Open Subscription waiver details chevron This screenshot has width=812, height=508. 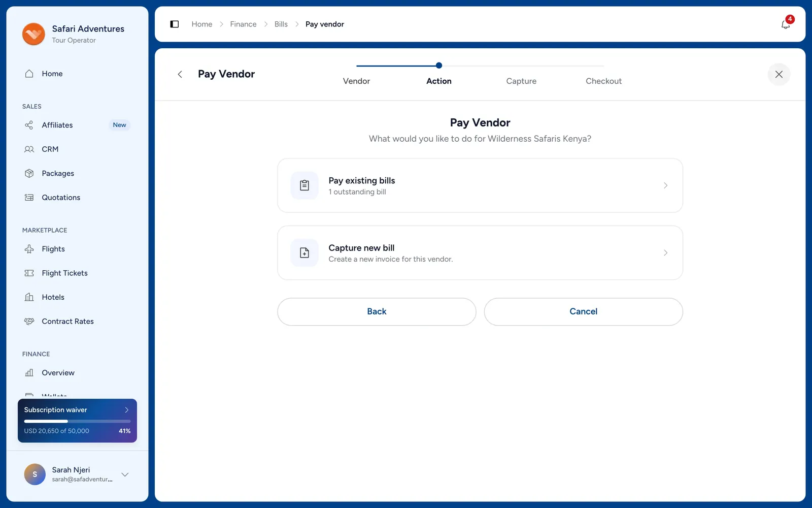point(127,410)
